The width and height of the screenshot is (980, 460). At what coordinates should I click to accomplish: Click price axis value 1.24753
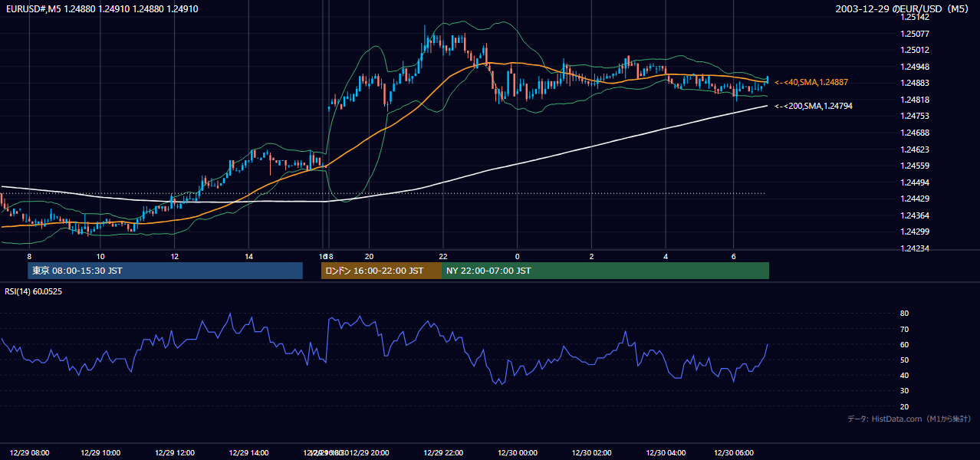pyautogui.click(x=914, y=116)
